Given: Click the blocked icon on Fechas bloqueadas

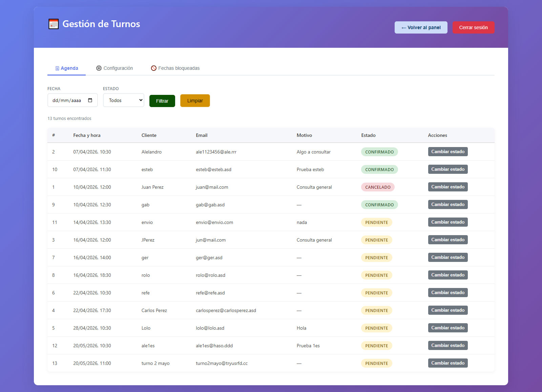Looking at the screenshot, I should click(x=153, y=68).
